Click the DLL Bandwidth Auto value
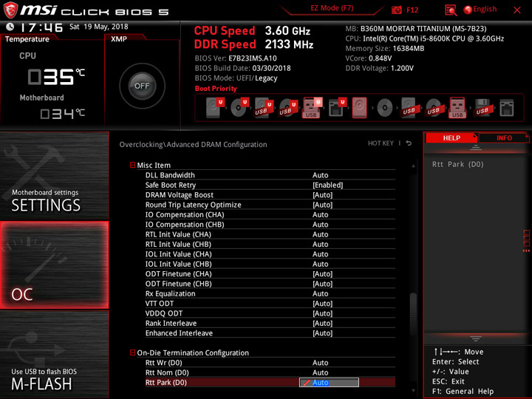Viewport: 532px width, 399px height. 320,175
